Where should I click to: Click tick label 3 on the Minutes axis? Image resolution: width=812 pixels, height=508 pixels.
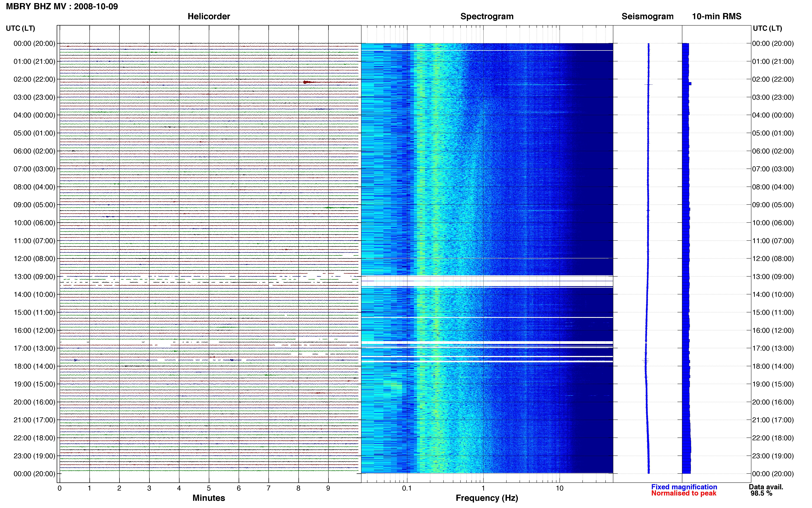(149, 488)
